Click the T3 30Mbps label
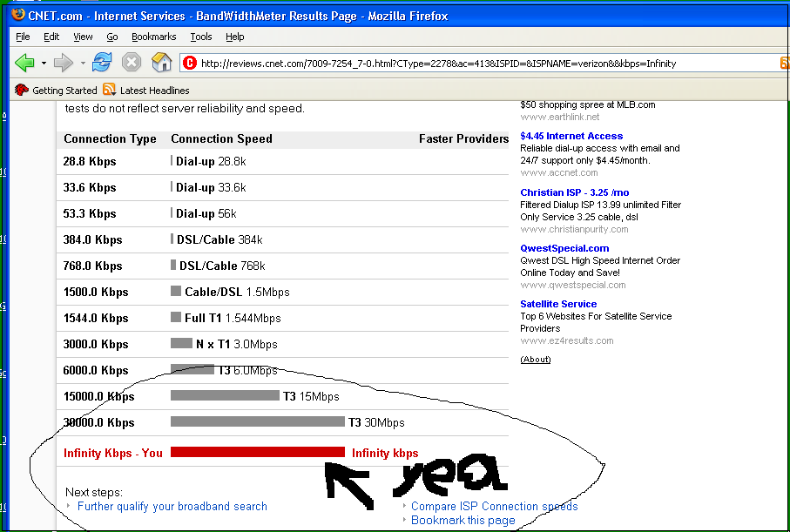 point(376,422)
